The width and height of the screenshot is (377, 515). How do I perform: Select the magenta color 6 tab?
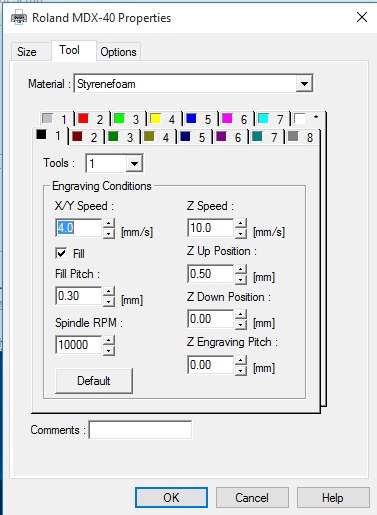(235, 119)
